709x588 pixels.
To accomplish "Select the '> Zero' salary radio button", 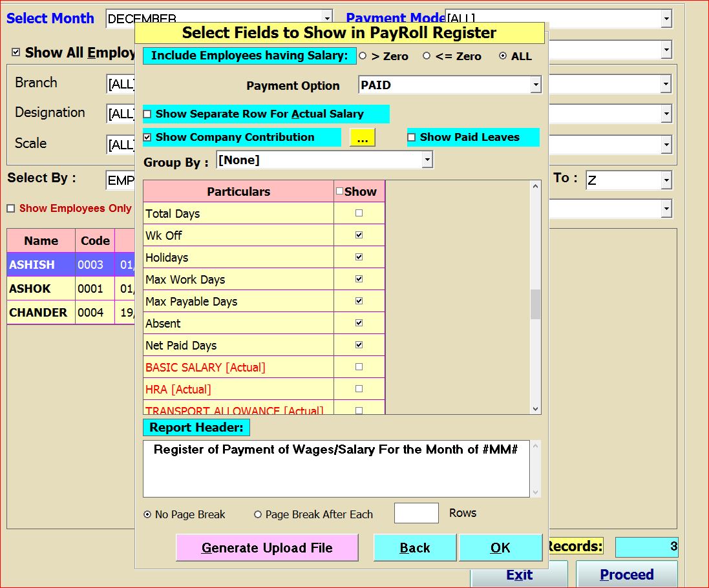I will [x=363, y=56].
